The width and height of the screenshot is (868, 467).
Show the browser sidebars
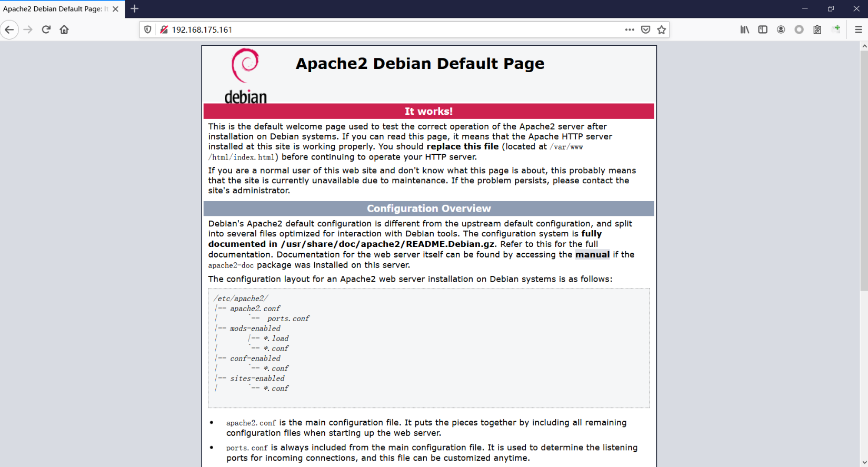pos(763,29)
